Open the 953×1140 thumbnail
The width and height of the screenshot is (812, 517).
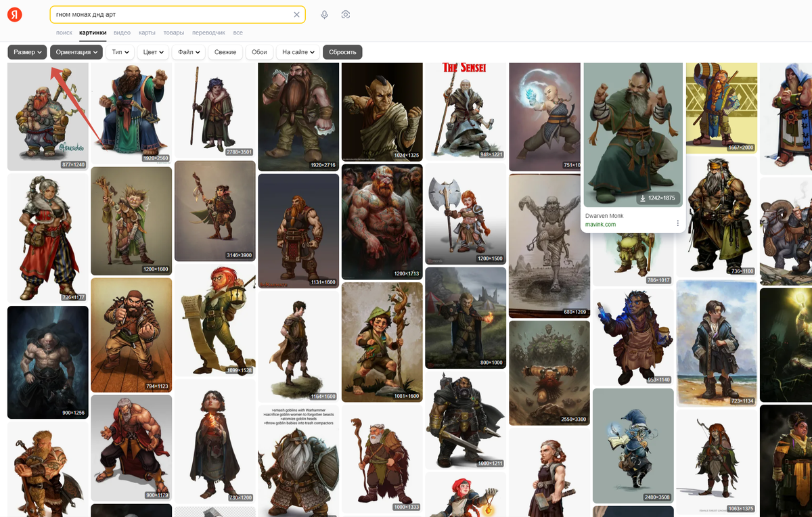point(633,337)
